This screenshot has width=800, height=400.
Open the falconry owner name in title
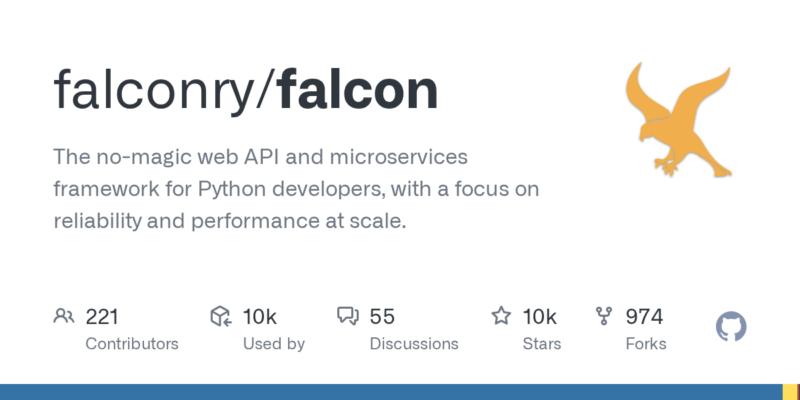coord(159,90)
